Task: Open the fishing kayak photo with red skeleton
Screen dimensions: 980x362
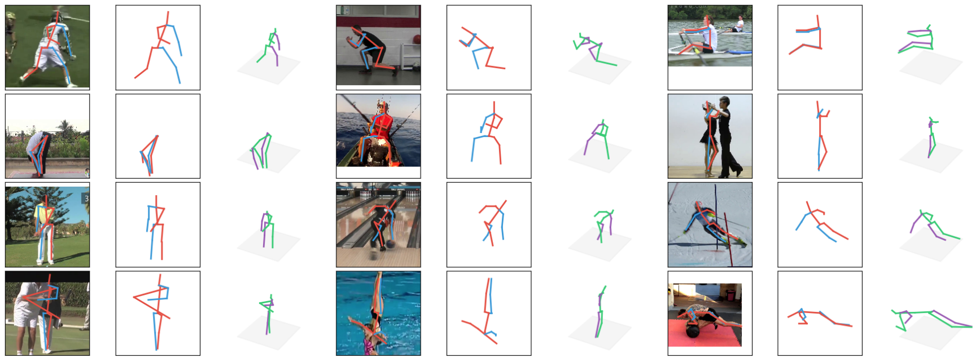Action: [378, 130]
